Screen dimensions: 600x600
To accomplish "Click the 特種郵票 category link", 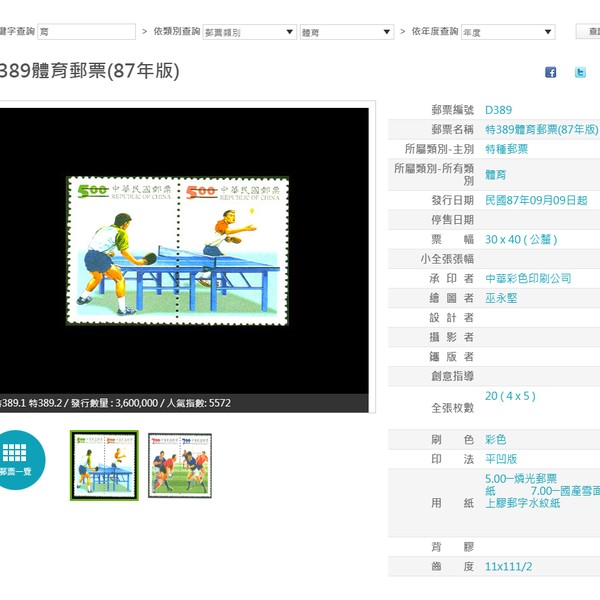I will (506, 149).
